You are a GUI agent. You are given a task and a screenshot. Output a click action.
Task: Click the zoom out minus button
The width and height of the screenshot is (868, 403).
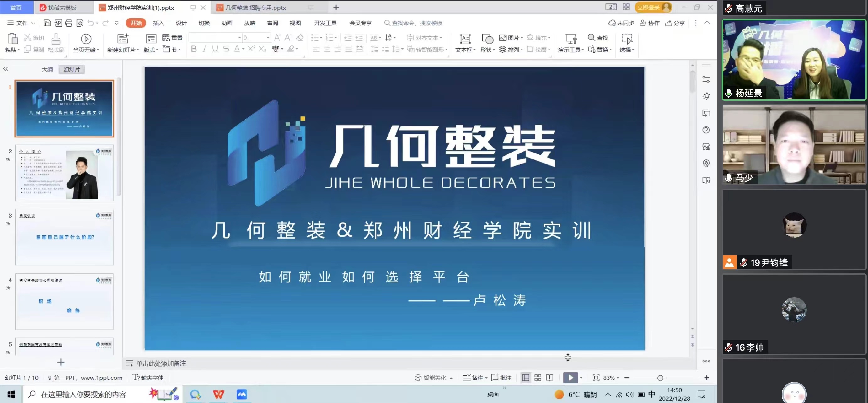[x=626, y=378]
